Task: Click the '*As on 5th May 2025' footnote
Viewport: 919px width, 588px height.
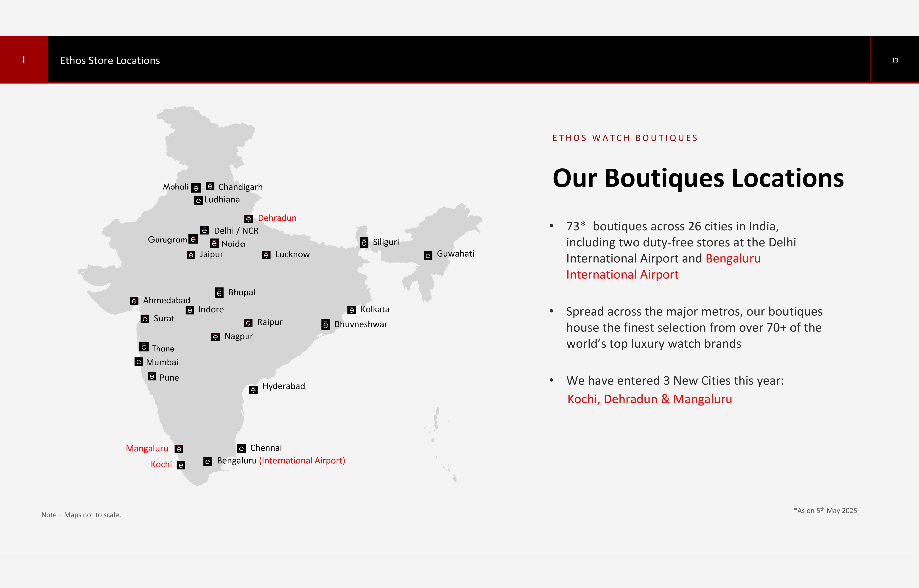Action: tap(825, 511)
